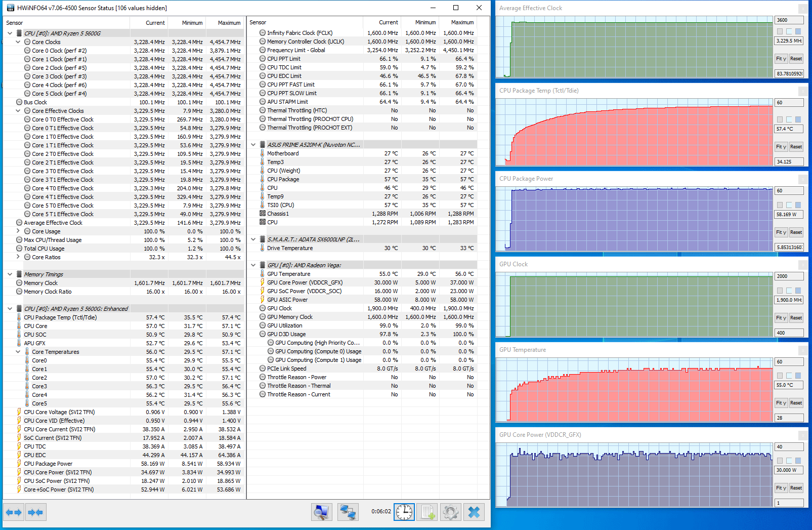
Task: Collapse the Core Effective Clocks node
Action: [x=18, y=111]
